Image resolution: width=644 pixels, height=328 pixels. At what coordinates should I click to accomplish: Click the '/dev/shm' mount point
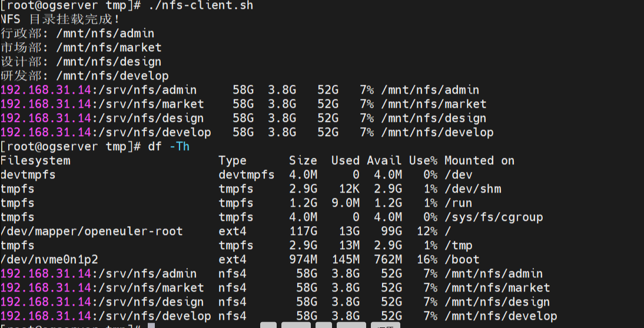pos(473,188)
